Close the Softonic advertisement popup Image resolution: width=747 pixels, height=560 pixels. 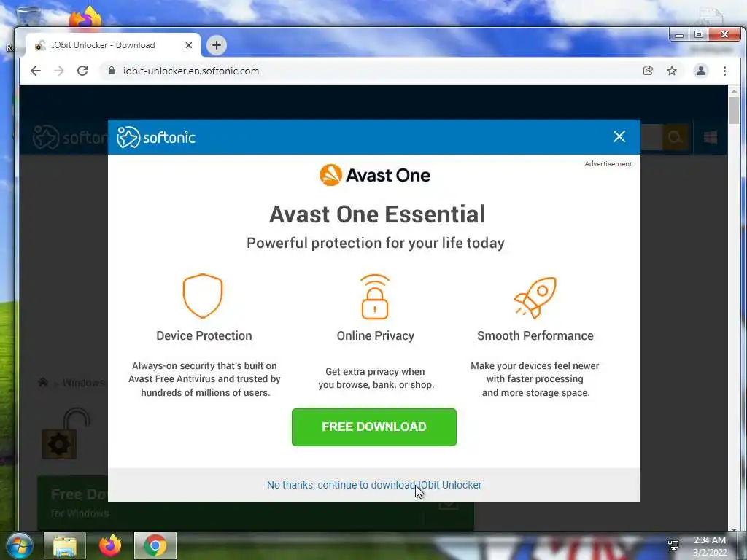pyautogui.click(x=619, y=136)
